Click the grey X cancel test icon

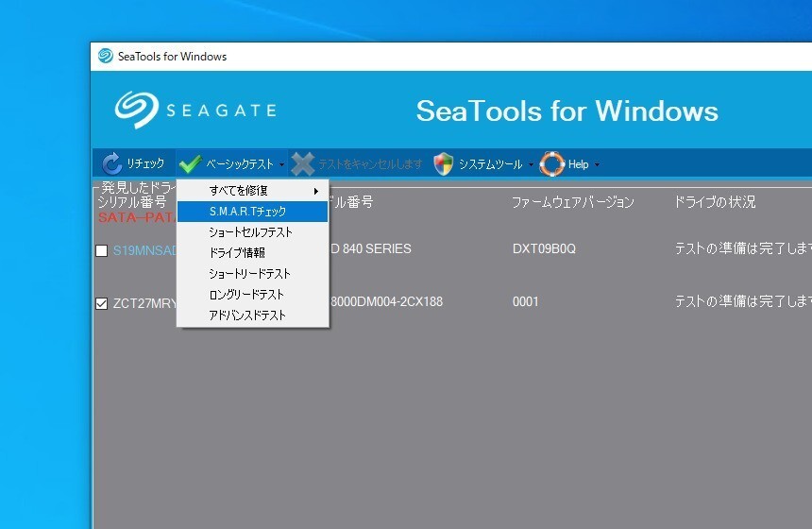pos(302,164)
